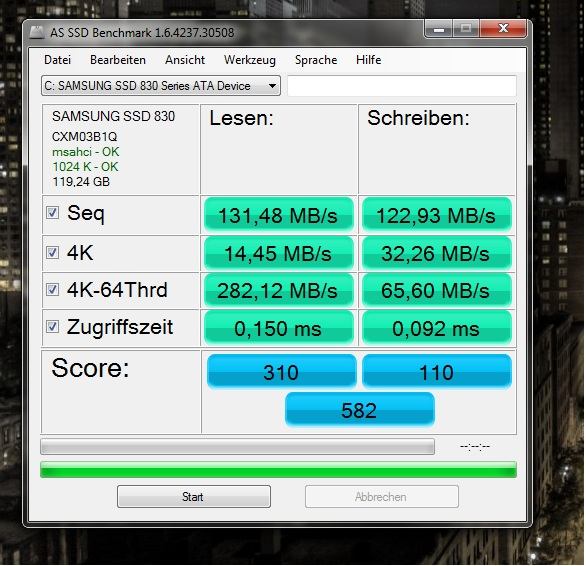The image size is (586, 566).
Task: Maximize the AS SSD Benchmark window
Action: (x=466, y=29)
